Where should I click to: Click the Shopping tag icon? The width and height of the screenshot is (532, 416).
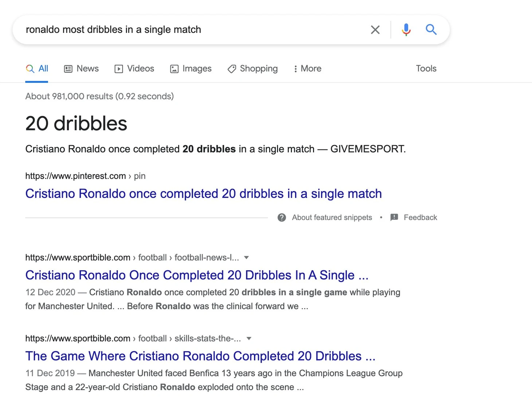[232, 69]
